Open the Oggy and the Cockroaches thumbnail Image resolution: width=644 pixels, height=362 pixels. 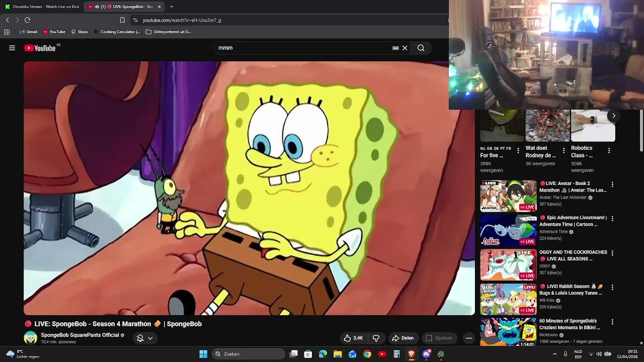coord(508,265)
